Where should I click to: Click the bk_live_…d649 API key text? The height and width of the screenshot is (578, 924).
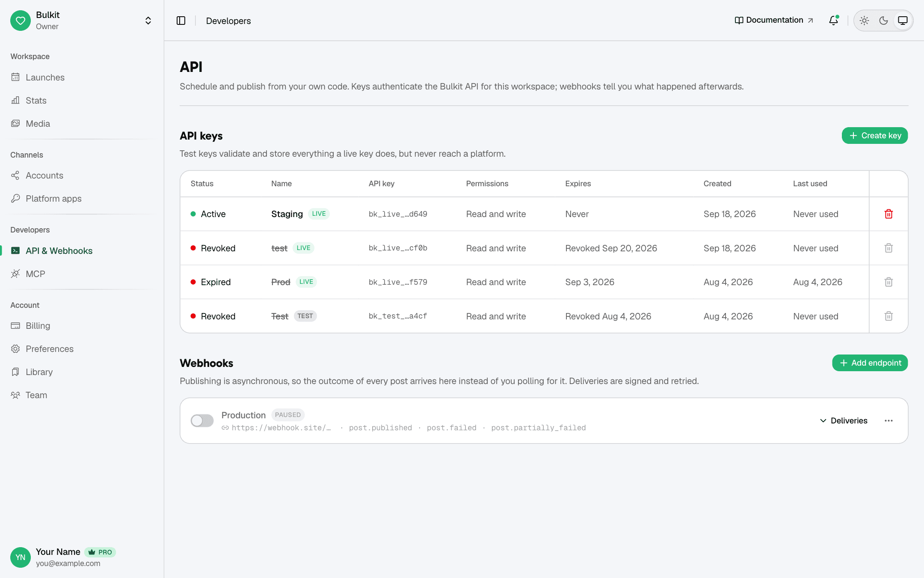[398, 214]
